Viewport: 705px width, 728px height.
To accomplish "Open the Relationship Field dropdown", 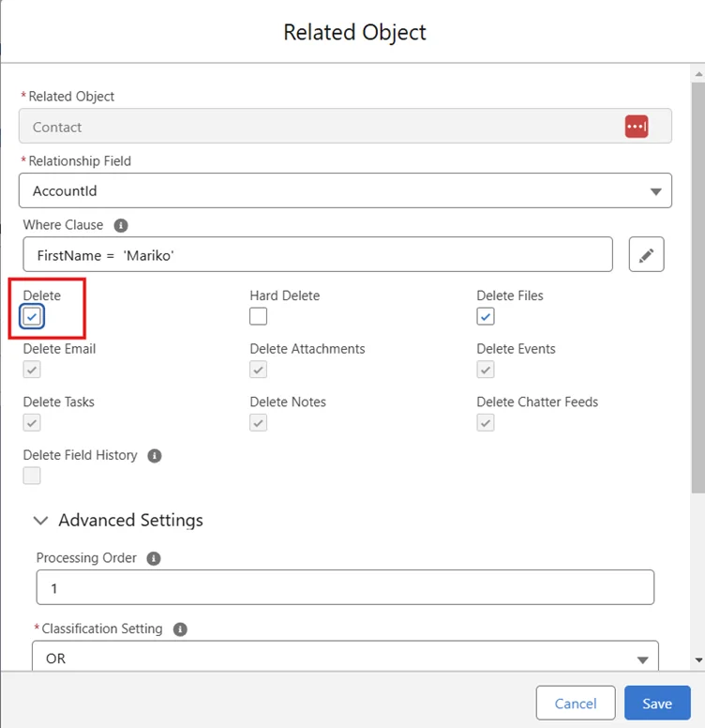I will click(x=345, y=190).
